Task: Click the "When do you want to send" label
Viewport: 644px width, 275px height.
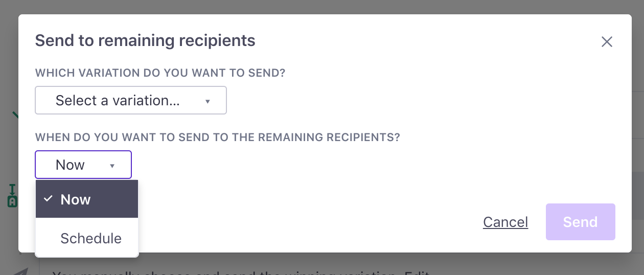Action: (x=217, y=137)
